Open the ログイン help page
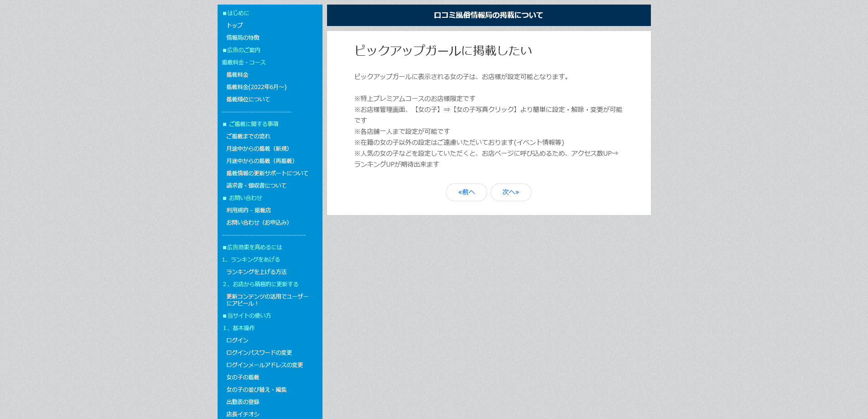Image resolution: width=868 pixels, height=419 pixels. click(237, 340)
